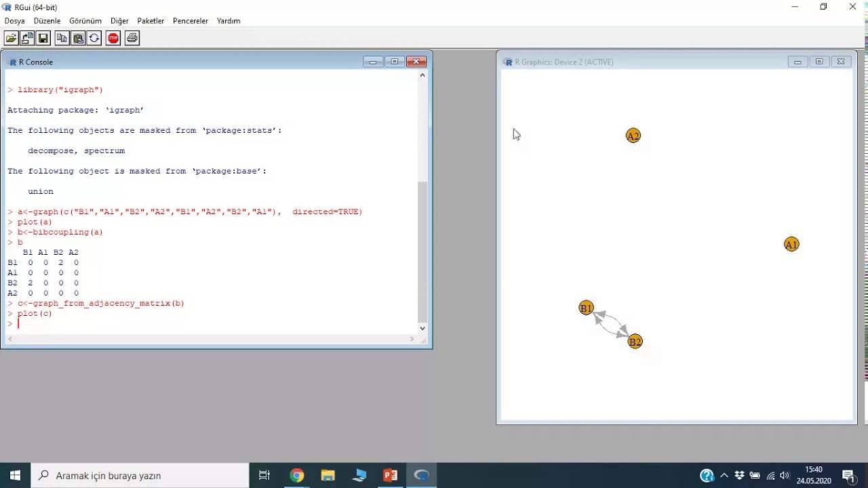Show hidden system tray icons
The height and width of the screenshot is (488, 868).
coord(724,475)
